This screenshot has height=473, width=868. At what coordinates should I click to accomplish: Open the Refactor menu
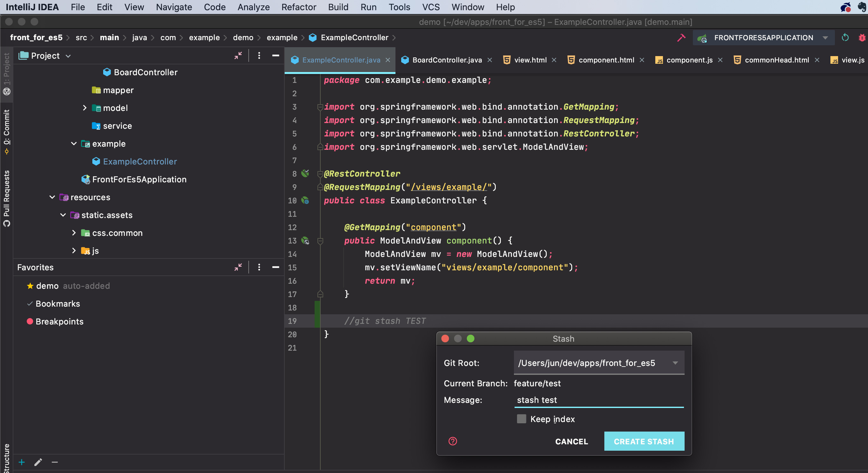[x=299, y=7]
